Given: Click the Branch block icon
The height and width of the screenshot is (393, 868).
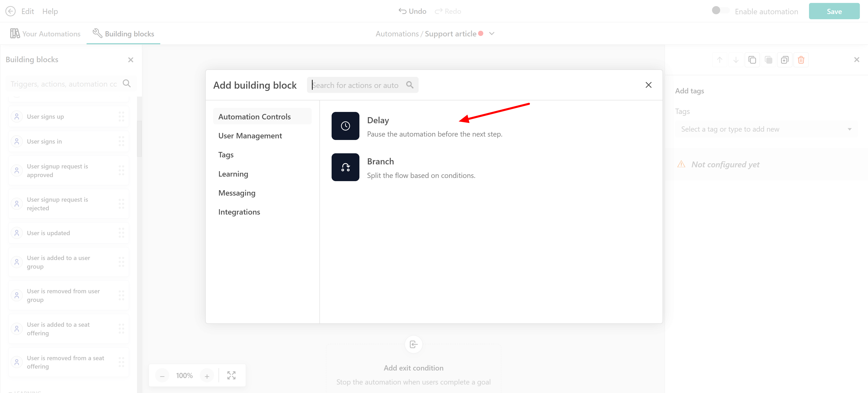Looking at the screenshot, I should click(345, 167).
